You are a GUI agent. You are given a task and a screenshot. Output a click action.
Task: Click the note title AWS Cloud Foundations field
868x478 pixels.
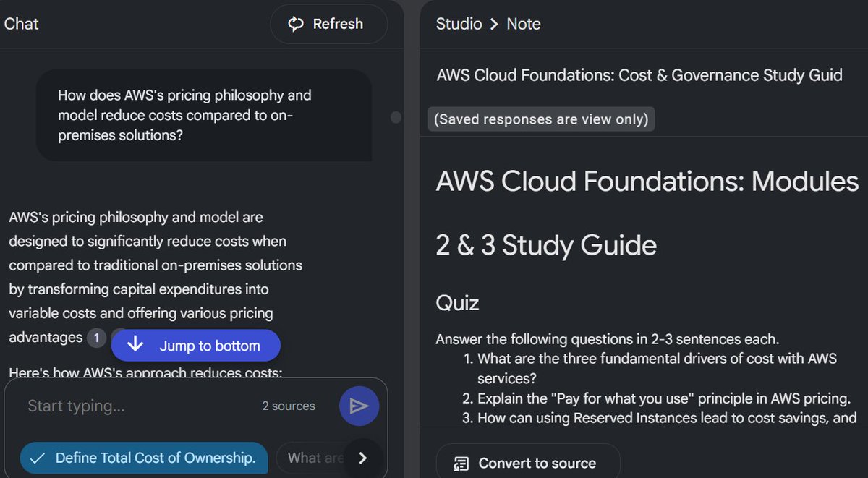click(x=639, y=75)
